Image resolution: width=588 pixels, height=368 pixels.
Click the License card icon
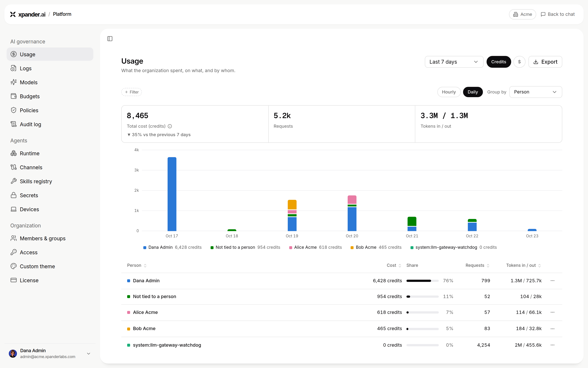[x=14, y=280]
